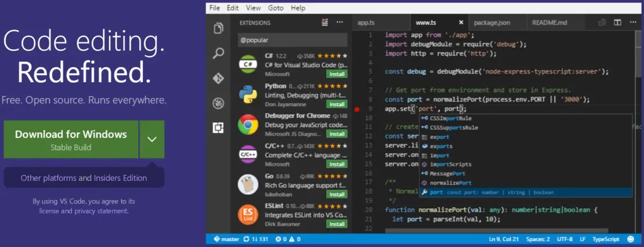Viewport: 644px width, 247px height.
Task: Install Debugger for Chrome extension
Action: 337,134
